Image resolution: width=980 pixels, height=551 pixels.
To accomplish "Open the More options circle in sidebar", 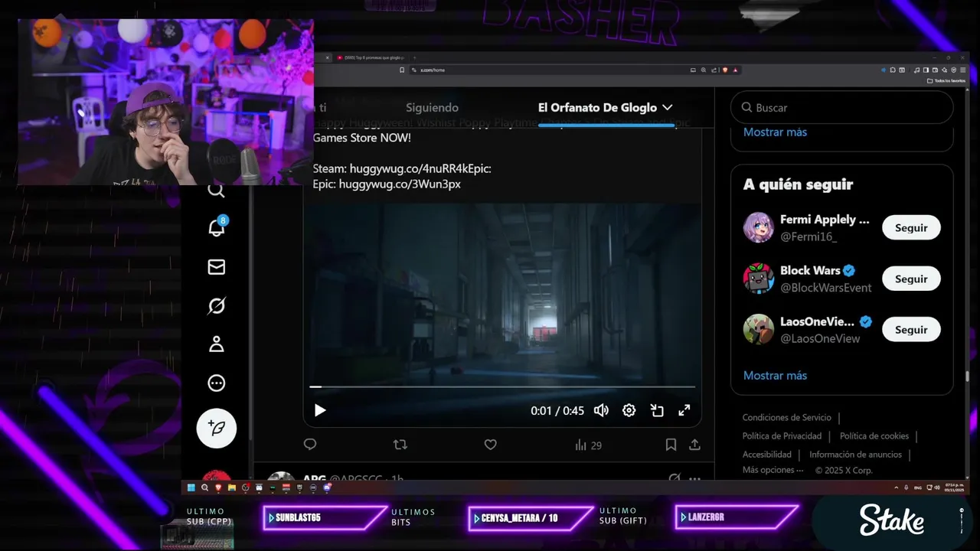I will 217,383.
